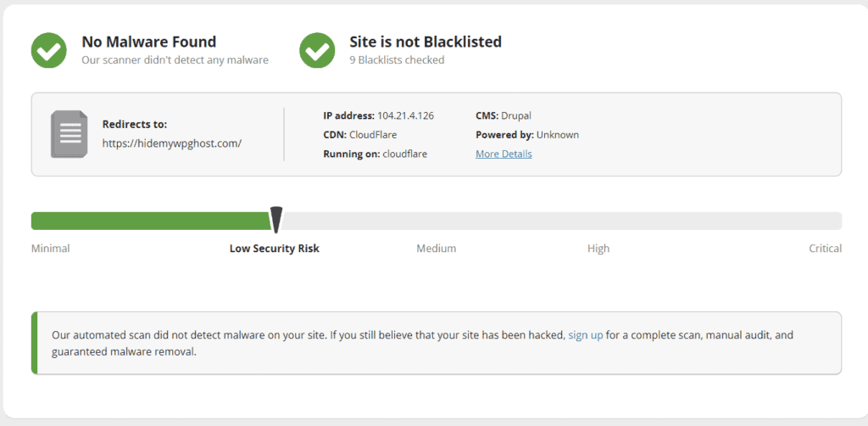Click the Site is not Blacklisted heading
Image resolution: width=868 pixels, height=426 pixels.
tap(426, 42)
